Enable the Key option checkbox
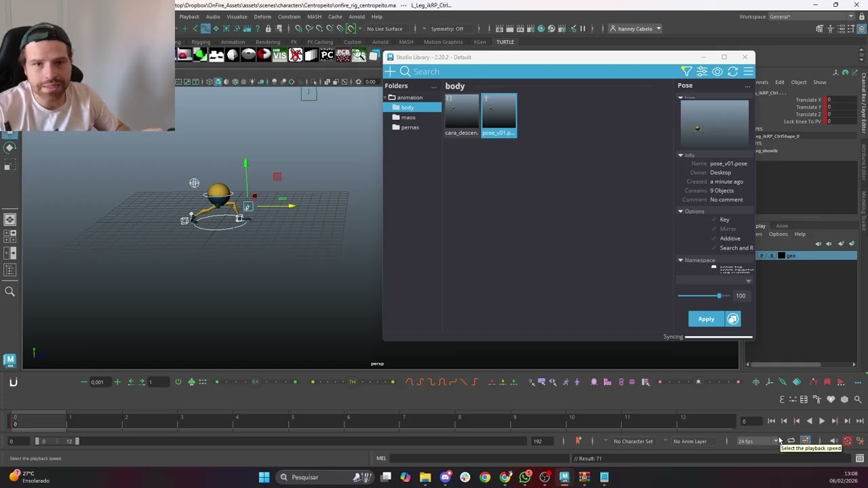This screenshot has height=488, width=868. 714,220
